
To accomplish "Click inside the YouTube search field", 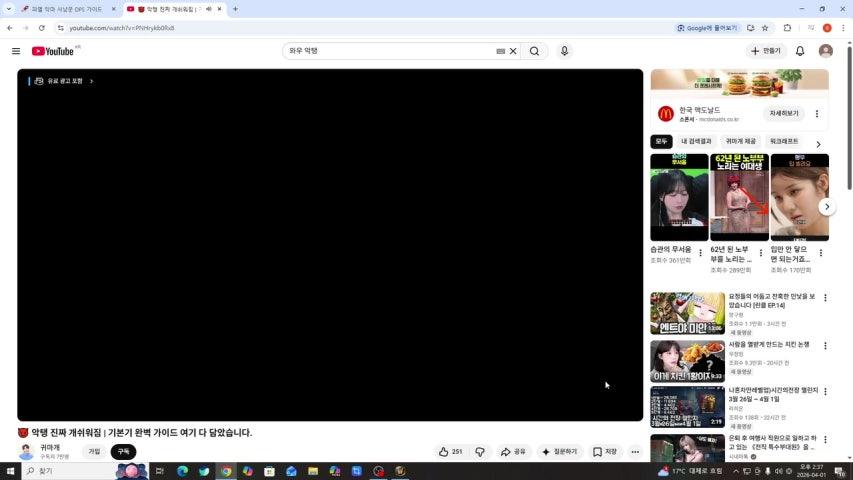I will (x=390, y=51).
